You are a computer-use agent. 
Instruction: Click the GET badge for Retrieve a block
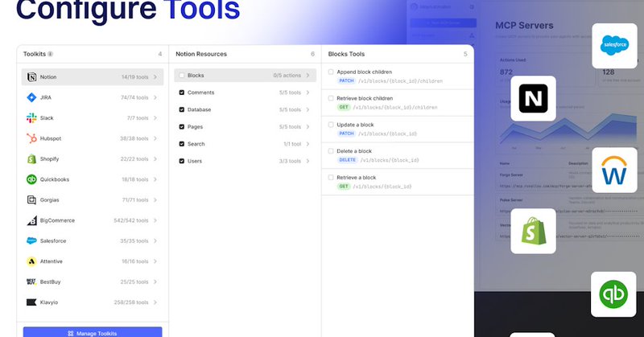point(344,187)
